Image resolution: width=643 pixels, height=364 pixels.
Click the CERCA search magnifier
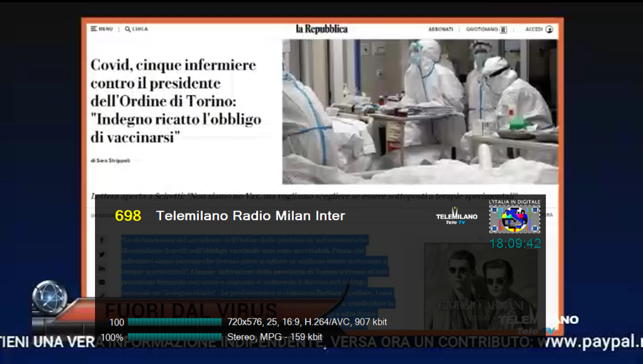(x=128, y=29)
